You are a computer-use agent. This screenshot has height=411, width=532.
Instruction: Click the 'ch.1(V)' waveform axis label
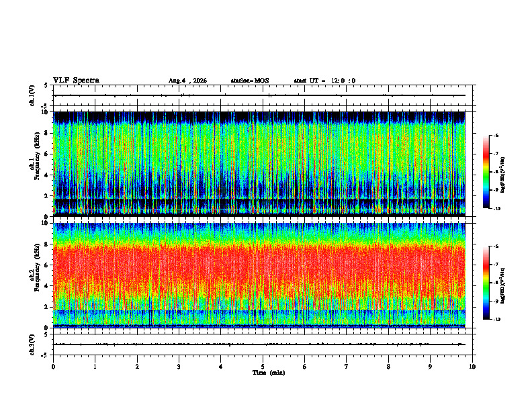pyautogui.click(x=32, y=95)
